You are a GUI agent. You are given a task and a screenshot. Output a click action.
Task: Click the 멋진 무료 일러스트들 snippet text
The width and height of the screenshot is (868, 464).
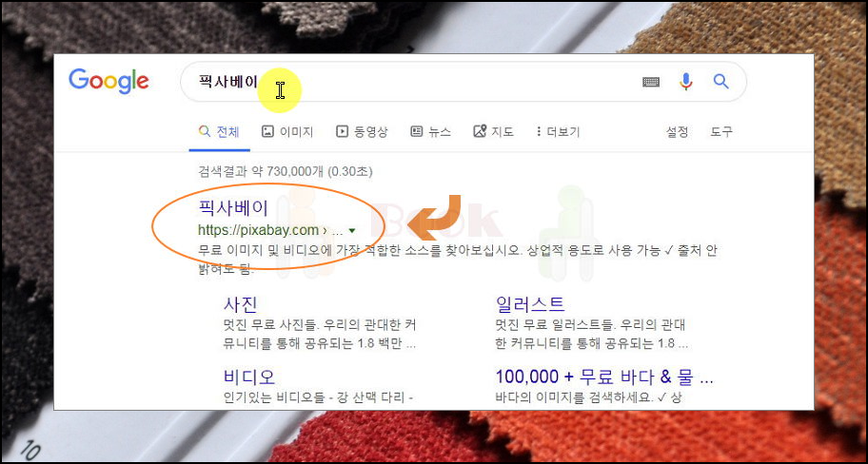point(592,334)
